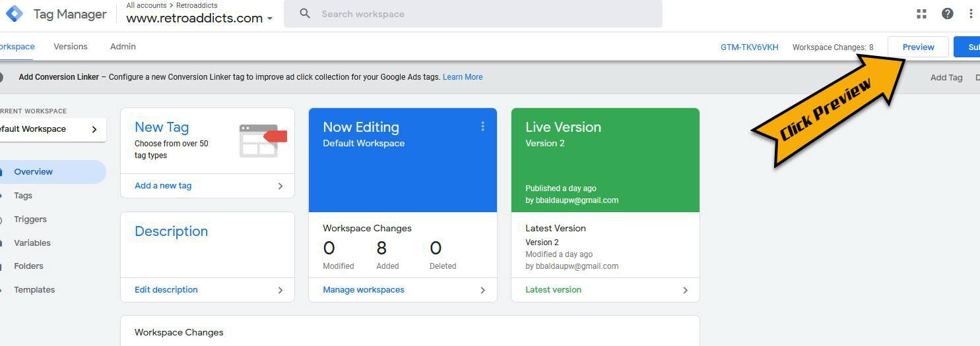The width and height of the screenshot is (980, 346).
Task: Open the Google apps grid icon
Action: (x=921, y=13)
